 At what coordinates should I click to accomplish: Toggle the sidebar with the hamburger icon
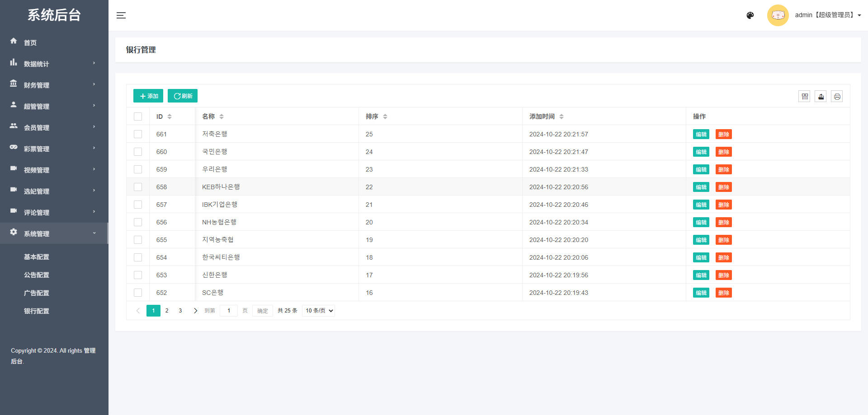pyautogui.click(x=121, y=15)
